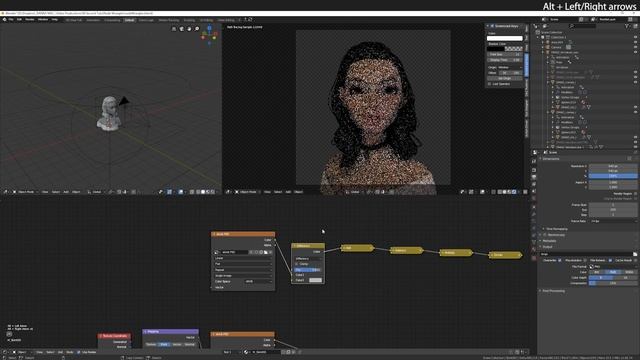Select Normal type button in Mapping node
The height and width of the screenshot is (360, 640).
pyautogui.click(x=190, y=344)
